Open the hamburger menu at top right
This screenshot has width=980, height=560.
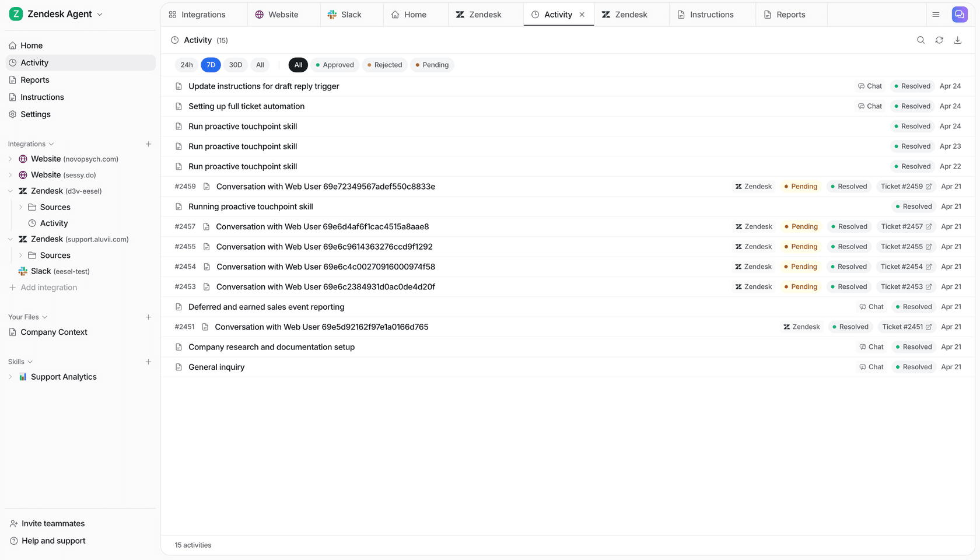[936, 14]
